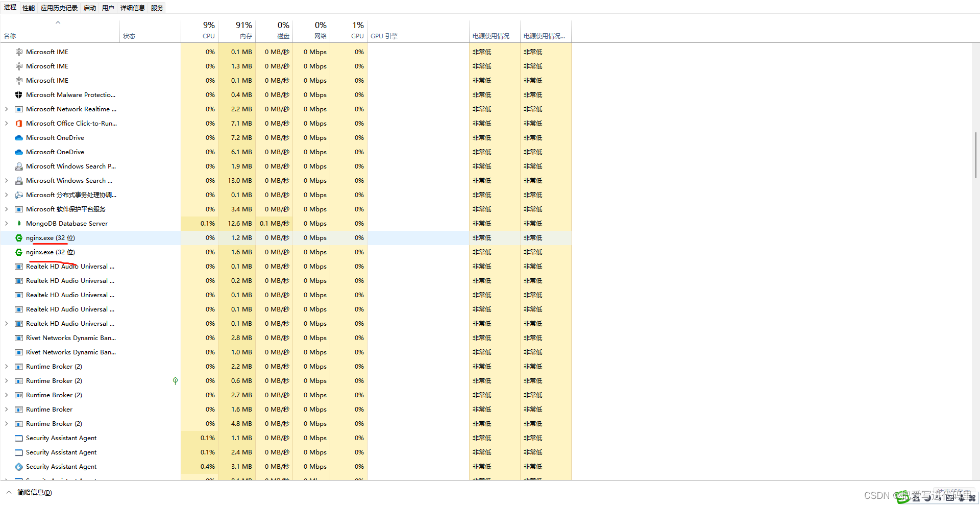980x505 pixels.
Task: Click the MongoDB Database Server leaf icon
Action: click(x=19, y=224)
